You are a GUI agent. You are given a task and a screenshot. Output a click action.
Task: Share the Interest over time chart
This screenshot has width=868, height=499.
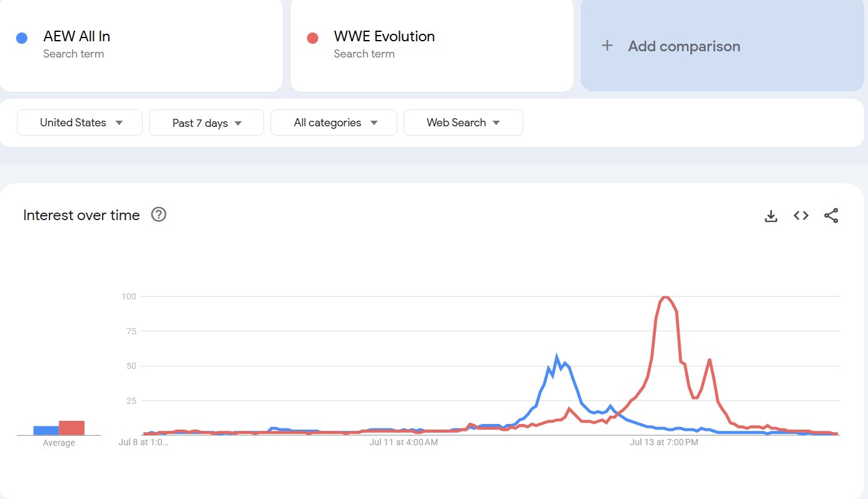click(831, 216)
